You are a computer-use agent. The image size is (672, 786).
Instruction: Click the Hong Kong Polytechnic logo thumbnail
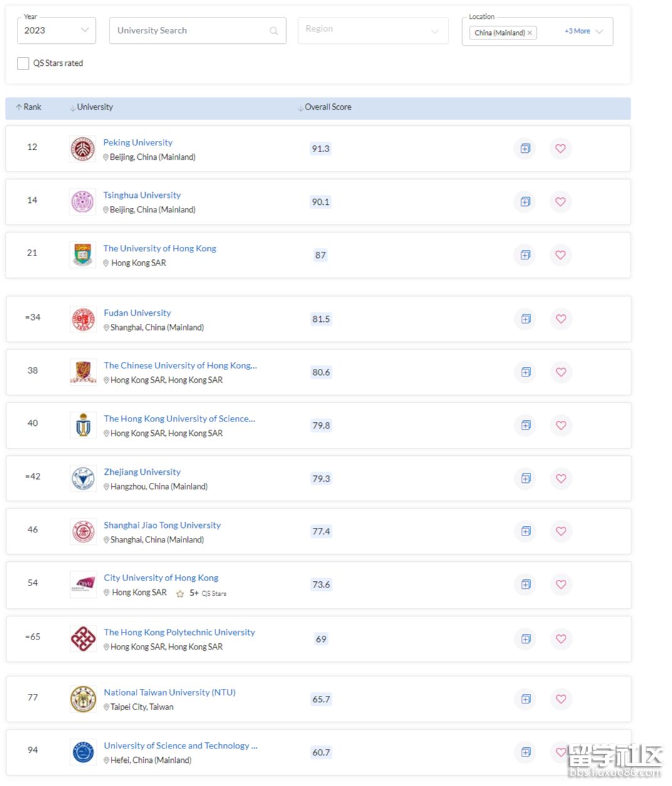pyautogui.click(x=83, y=639)
